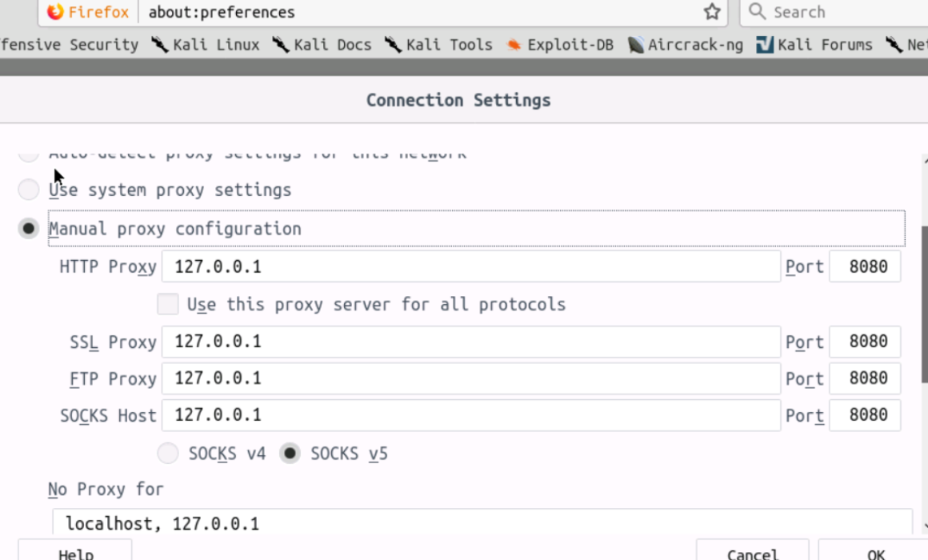Open the Kali Linux bookmark
Screen dimensions: 928x560
point(206,45)
